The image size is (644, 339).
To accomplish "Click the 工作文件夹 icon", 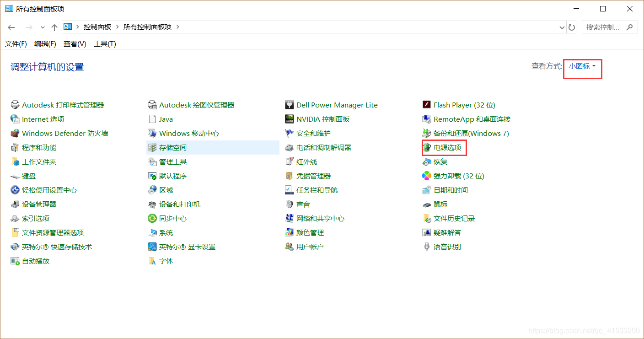I will click(x=15, y=161).
